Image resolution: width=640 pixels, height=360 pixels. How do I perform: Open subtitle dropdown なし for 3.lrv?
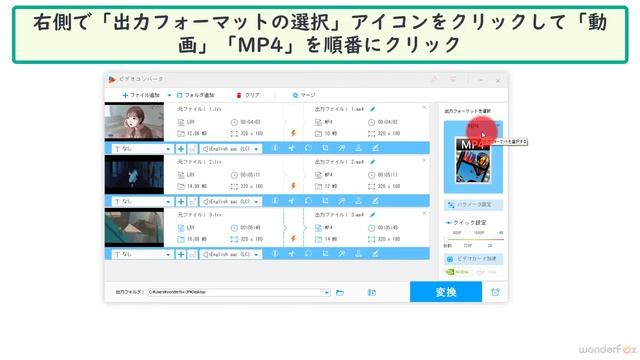[142, 254]
